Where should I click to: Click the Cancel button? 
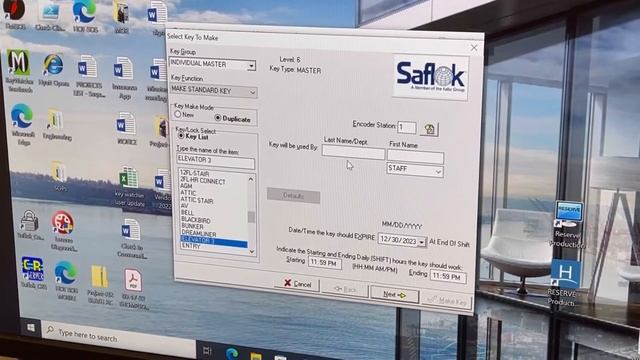(297, 284)
